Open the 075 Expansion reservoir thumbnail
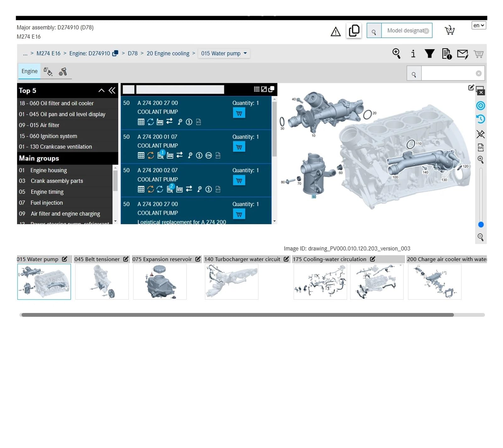This screenshot has height=448, width=503. click(x=160, y=282)
